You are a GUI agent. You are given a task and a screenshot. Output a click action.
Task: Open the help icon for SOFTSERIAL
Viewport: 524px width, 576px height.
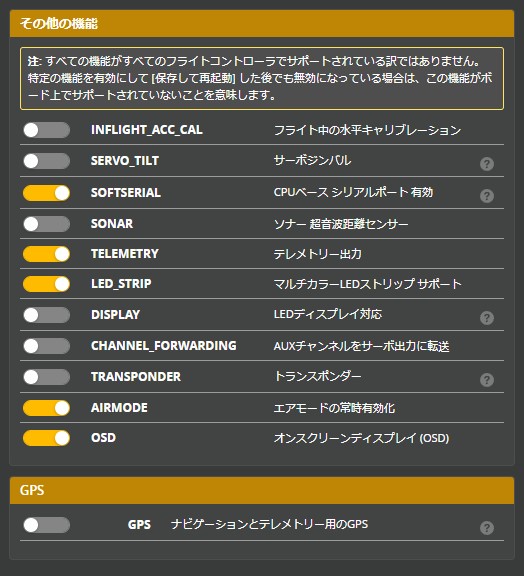(x=487, y=196)
